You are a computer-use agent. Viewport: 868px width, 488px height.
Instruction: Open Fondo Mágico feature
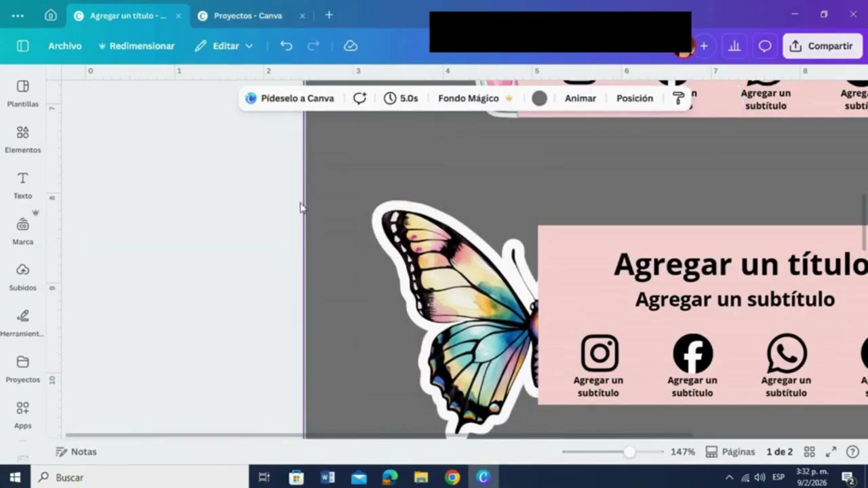pyautogui.click(x=475, y=98)
